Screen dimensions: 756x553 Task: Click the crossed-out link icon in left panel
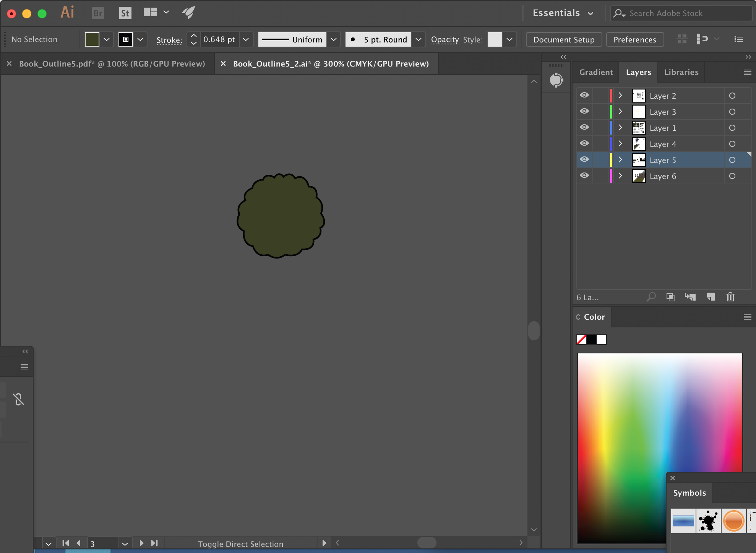pyautogui.click(x=18, y=399)
